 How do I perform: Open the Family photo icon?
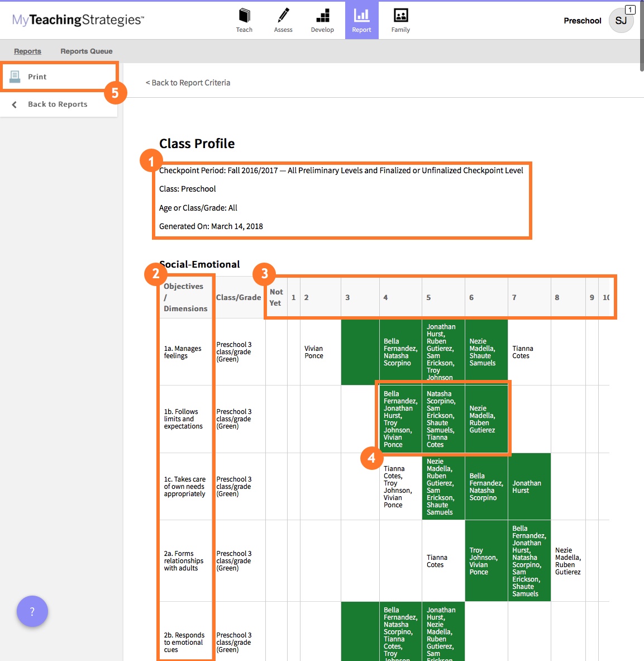[x=400, y=16]
